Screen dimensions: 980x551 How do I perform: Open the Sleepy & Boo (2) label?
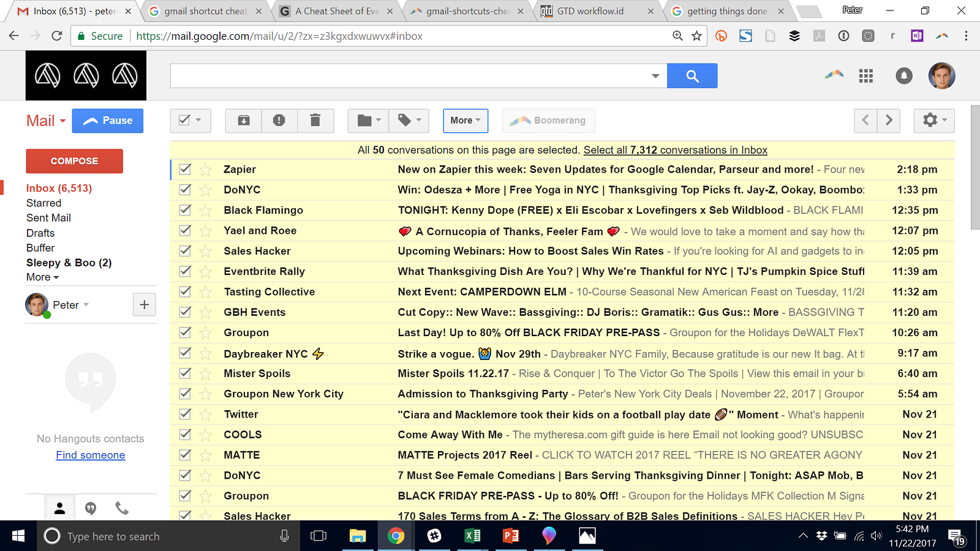tap(69, 263)
